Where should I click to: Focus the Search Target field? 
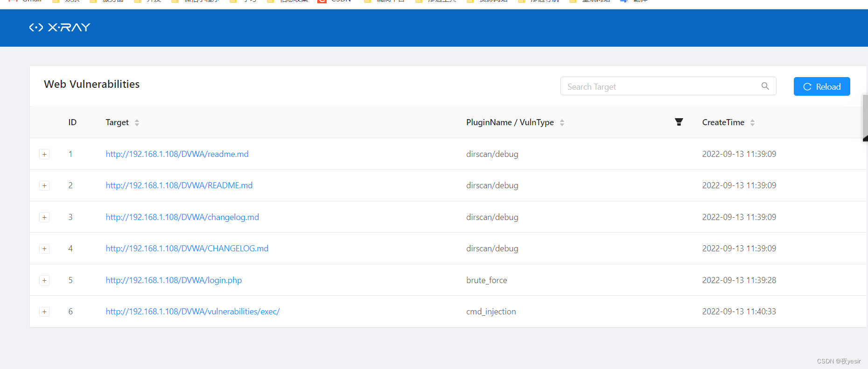click(668, 86)
